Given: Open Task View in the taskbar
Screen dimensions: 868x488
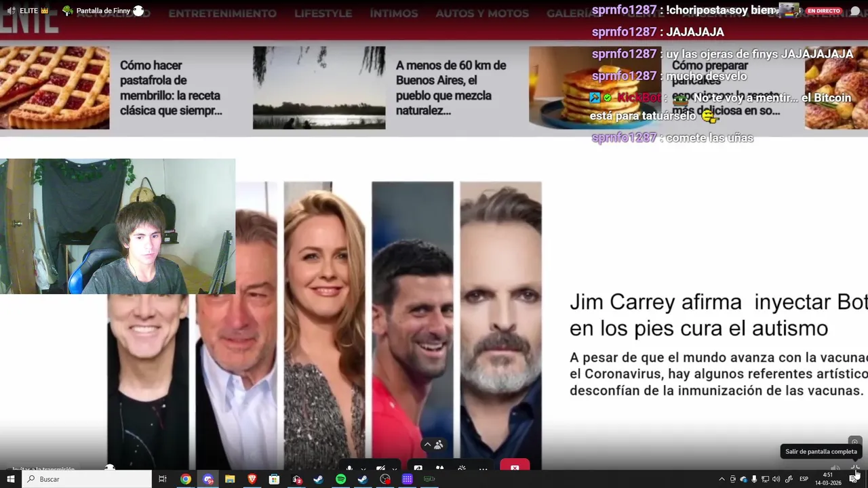Looking at the screenshot, I should tap(163, 479).
